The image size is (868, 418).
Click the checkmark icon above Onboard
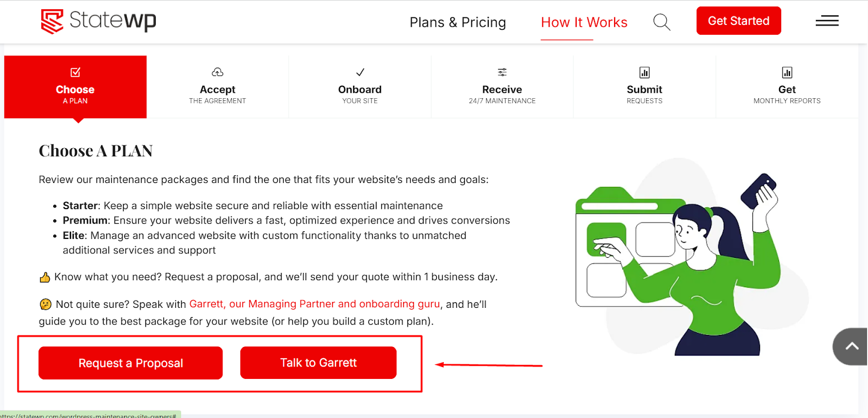coord(360,72)
